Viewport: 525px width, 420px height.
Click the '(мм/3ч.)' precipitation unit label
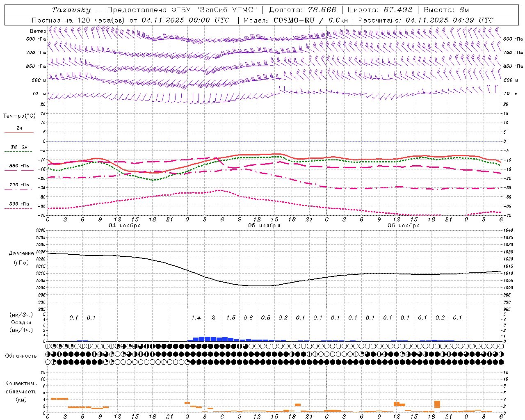pyautogui.click(x=21, y=315)
